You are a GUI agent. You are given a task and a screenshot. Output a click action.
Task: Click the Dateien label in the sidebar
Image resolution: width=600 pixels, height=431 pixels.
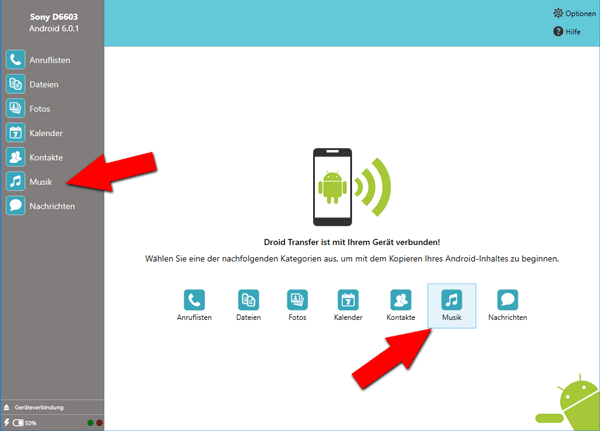pyautogui.click(x=44, y=84)
